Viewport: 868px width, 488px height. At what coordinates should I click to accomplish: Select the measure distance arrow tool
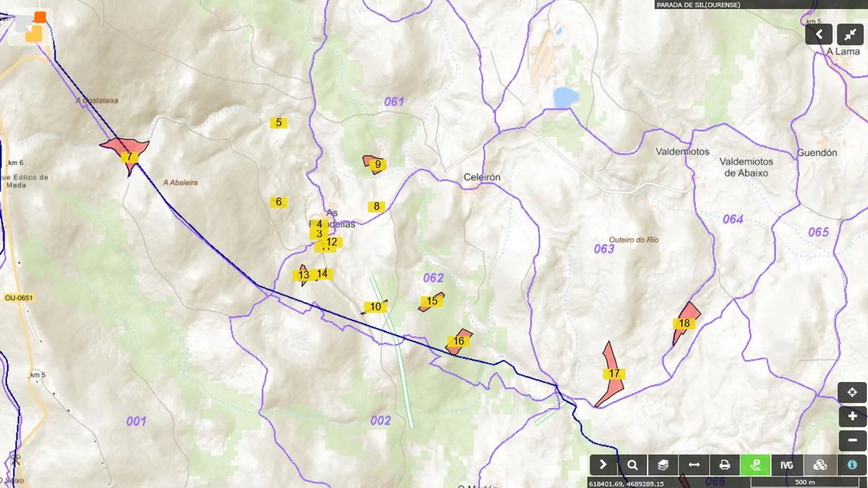pos(694,465)
